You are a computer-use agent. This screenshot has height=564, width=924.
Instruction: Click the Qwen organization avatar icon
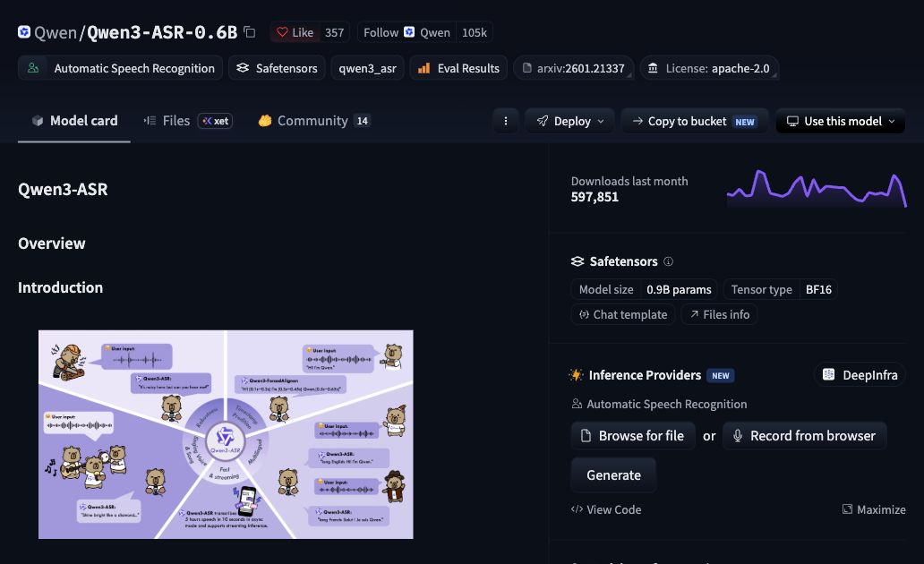pos(24,32)
